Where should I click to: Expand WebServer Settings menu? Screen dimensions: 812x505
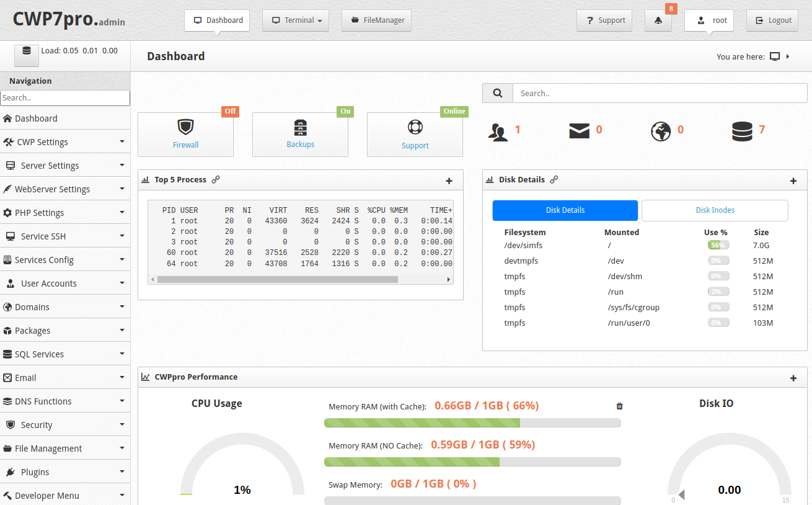(65, 189)
